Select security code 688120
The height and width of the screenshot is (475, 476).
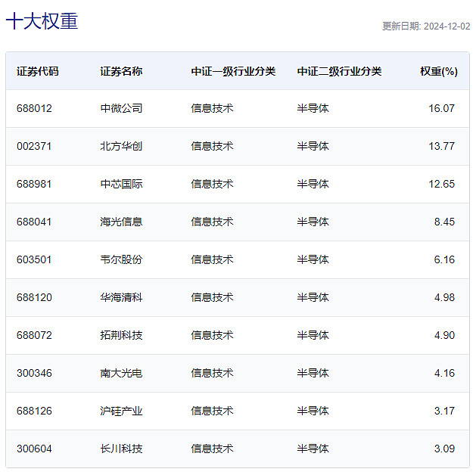click(x=34, y=297)
